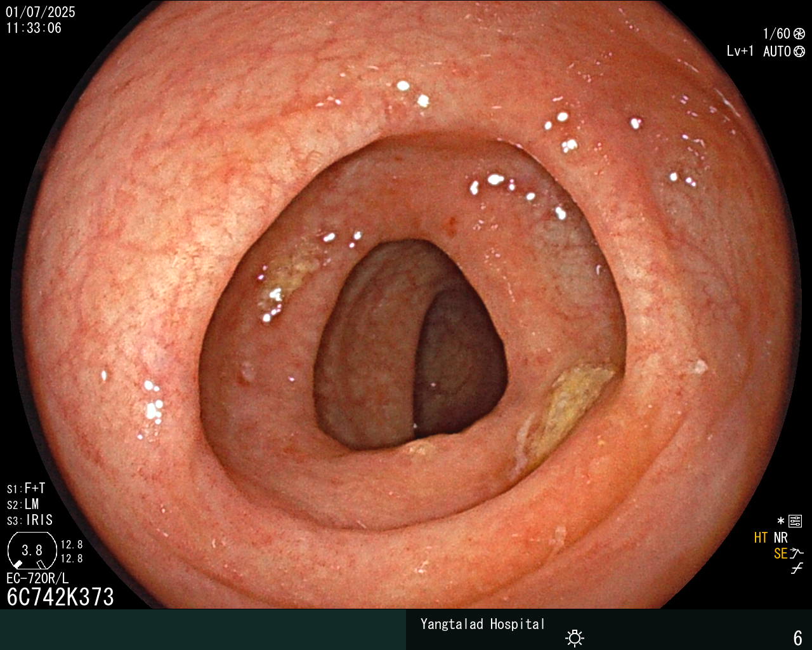Click the AUTO iris mode label
Image resolution: width=812 pixels, height=650 pixels.
777,51
